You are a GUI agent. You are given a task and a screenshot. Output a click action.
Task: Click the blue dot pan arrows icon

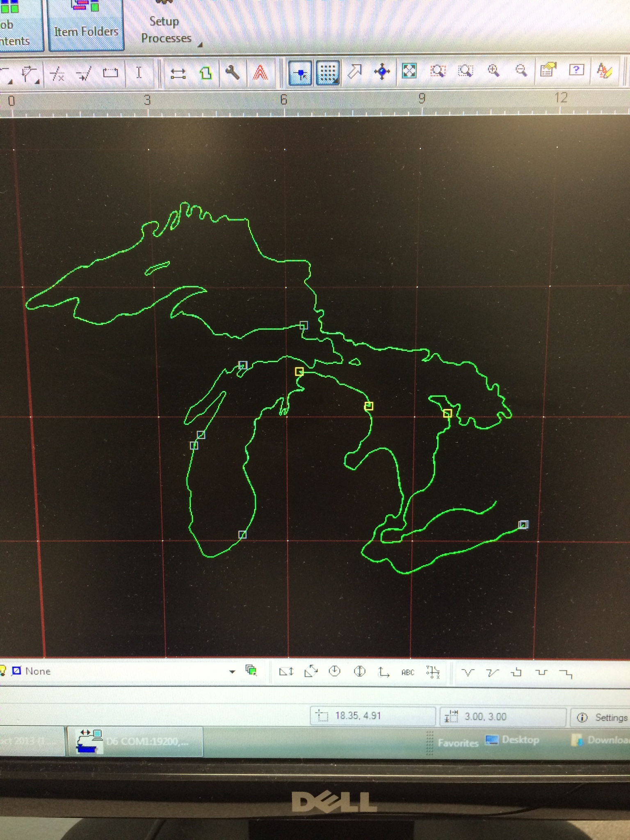[382, 71]
